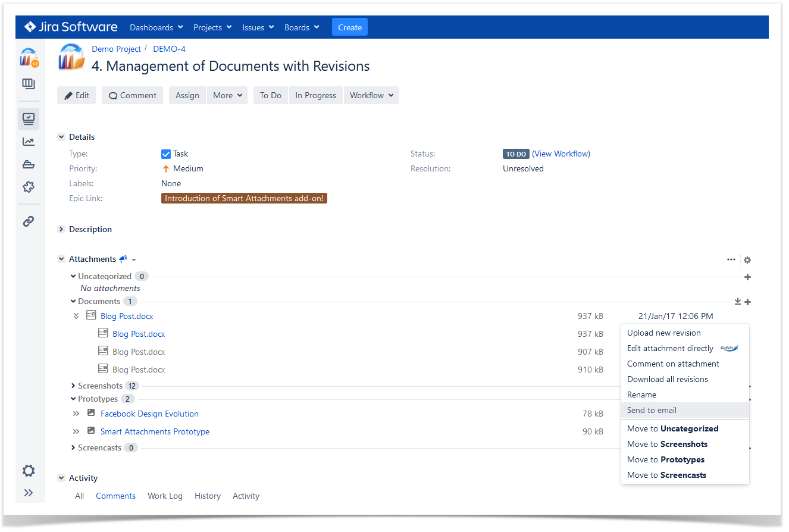Open the Attachments settings gear icon
Screen dimensions: 789x532
[747, 260]
